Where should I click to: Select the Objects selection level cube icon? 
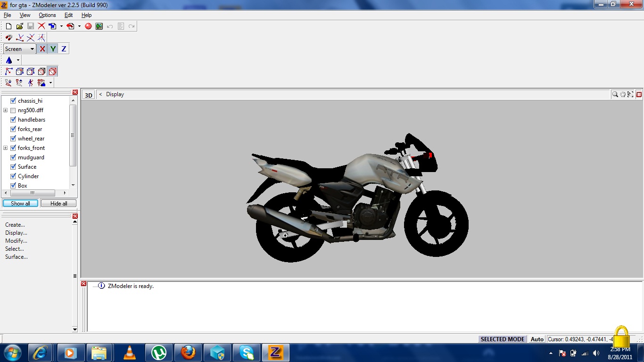pyautogui.click(x=52, y=71)
